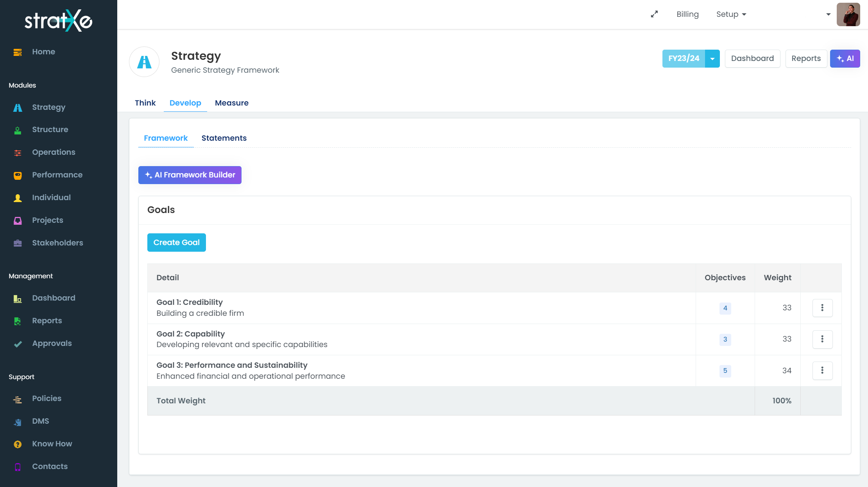Open the Projects inbox icon

pos(18,221)
